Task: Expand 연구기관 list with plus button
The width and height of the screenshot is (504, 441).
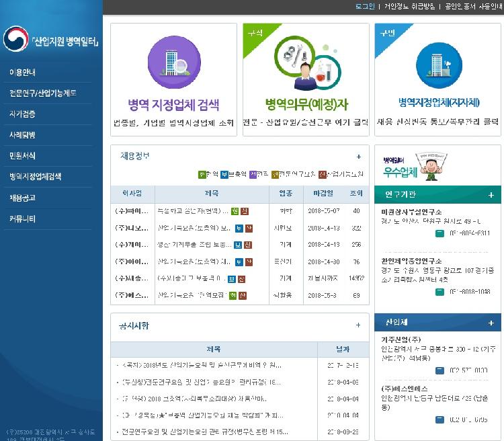Action: click(491, 195)
